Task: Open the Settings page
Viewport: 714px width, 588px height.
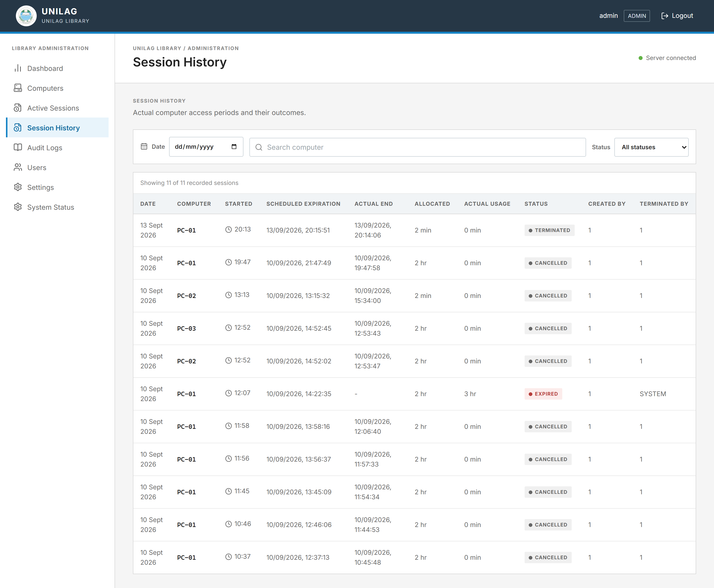Action: pyautogui.click(x=57, y=187)
